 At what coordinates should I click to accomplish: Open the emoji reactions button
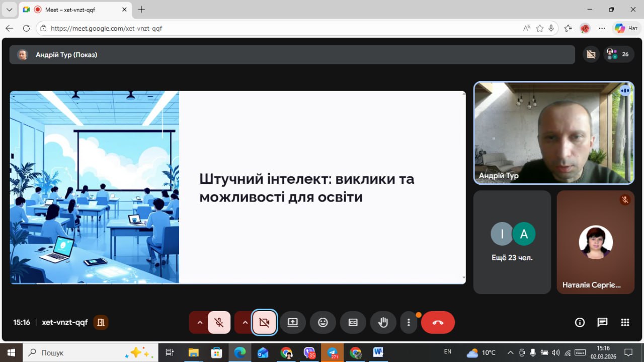point(323,323)
